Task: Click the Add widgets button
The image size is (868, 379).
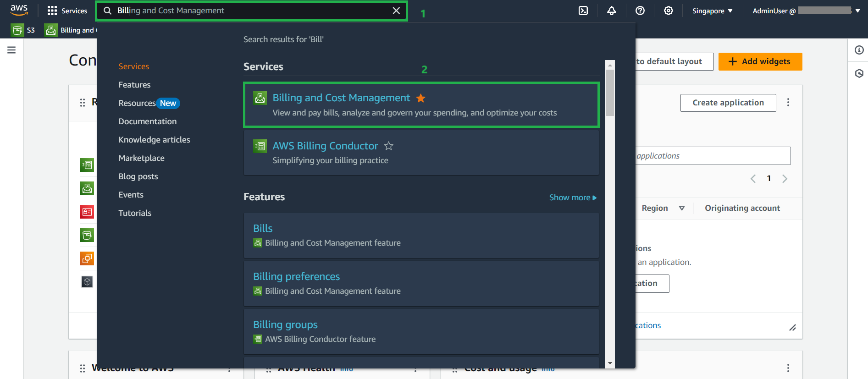Action: (x=760, y=61)
